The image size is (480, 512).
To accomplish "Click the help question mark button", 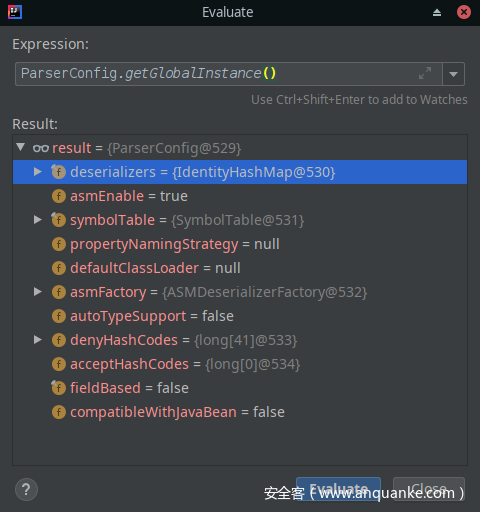I will coord(26,489).
